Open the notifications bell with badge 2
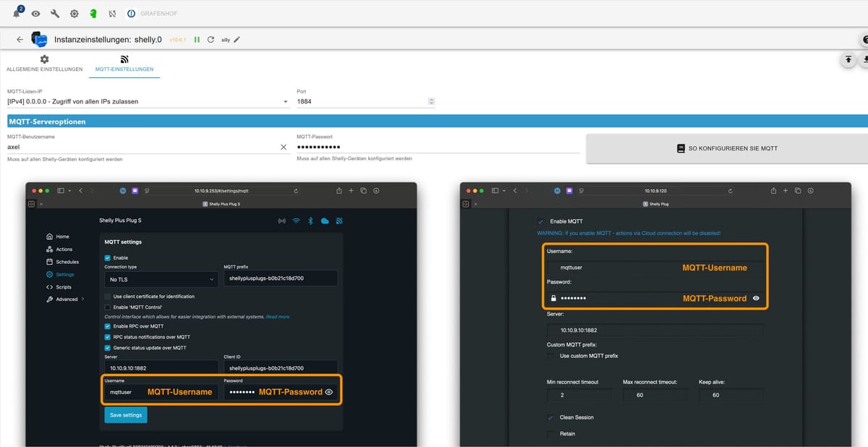The width and height of the screenshot is (868, 447). [17, 13]
